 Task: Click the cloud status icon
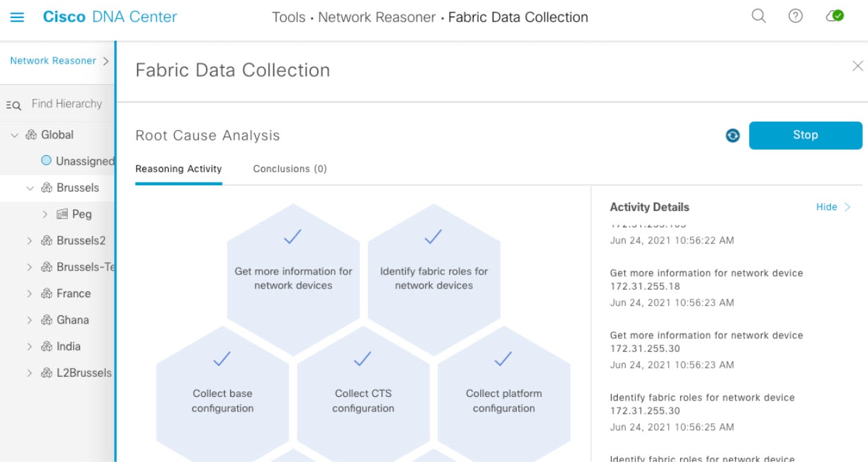pyautogui.click(x=835, y=16)
